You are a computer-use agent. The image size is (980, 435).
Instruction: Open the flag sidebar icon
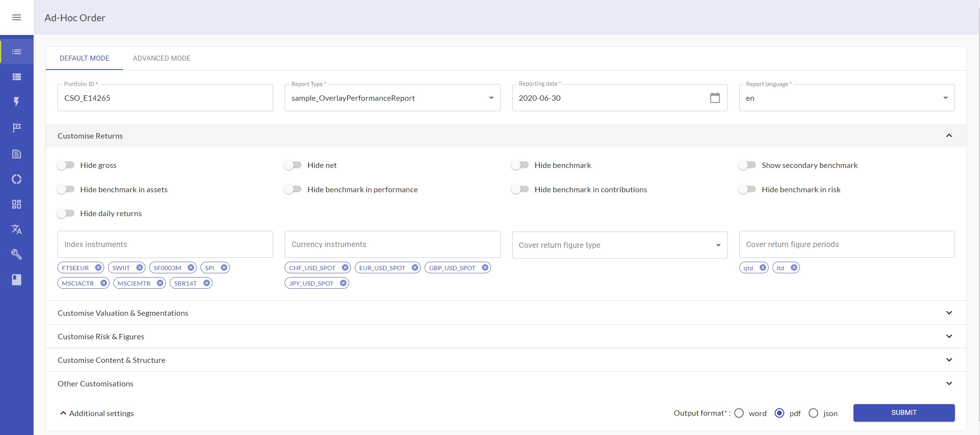point(17,127)
